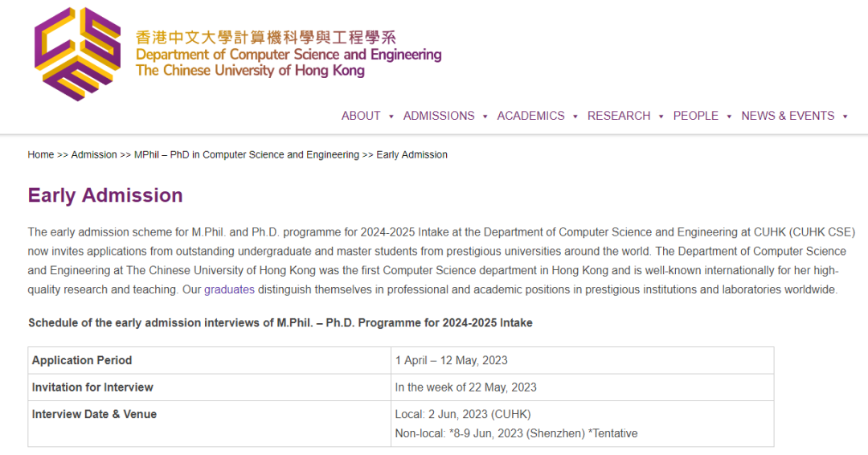
Task: Open the ABOUT menu
Action: click(360, 116)
